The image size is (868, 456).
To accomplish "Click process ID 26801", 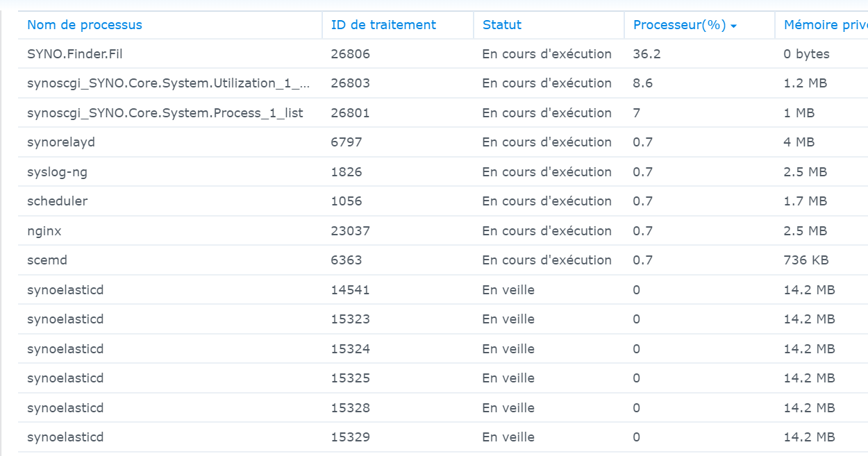I will click(351, 113).
